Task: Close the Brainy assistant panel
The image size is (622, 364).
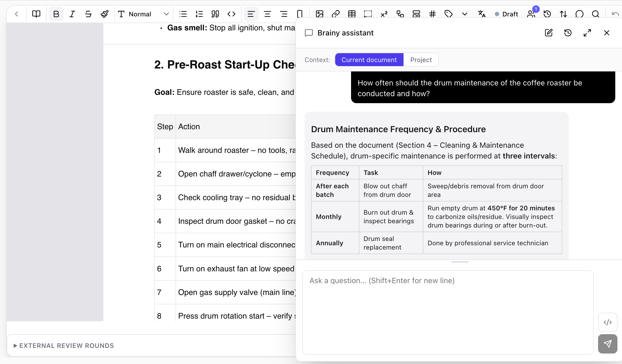Action: point(607,33)
